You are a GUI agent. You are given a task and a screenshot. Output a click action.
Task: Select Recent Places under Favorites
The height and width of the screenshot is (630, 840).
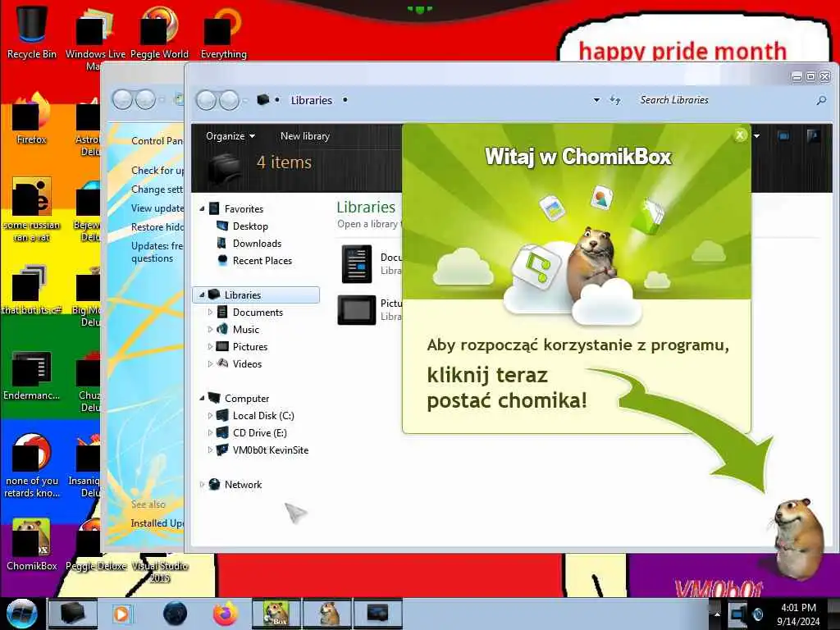point(262,261)
